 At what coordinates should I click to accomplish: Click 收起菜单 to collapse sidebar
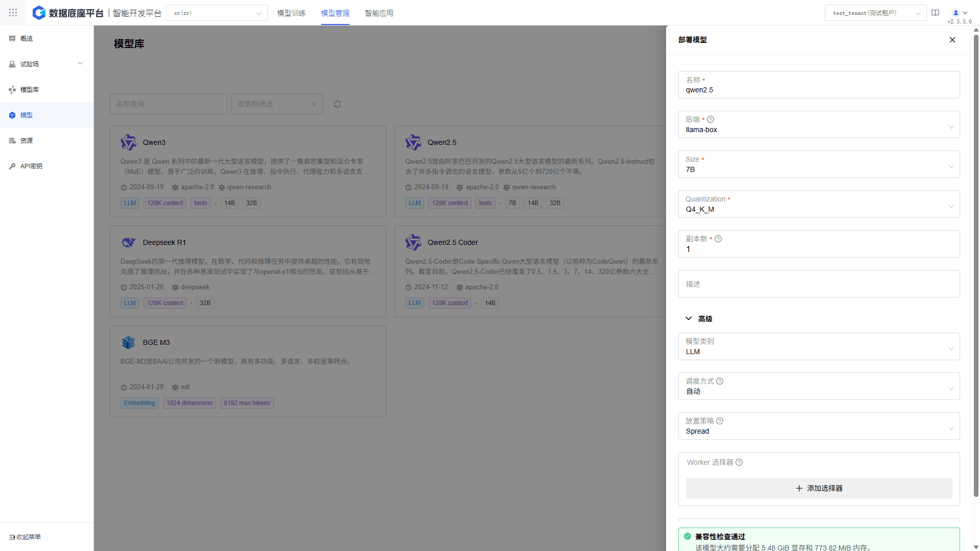(26, 537)
